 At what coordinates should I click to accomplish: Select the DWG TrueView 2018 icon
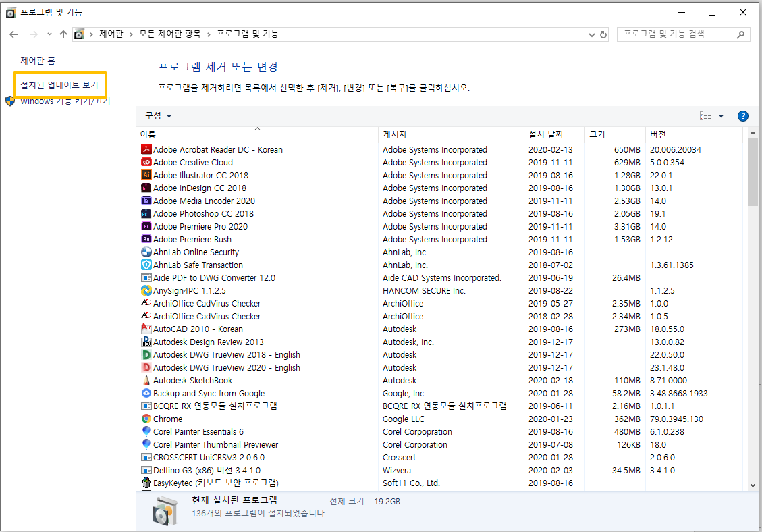[146, 354]
